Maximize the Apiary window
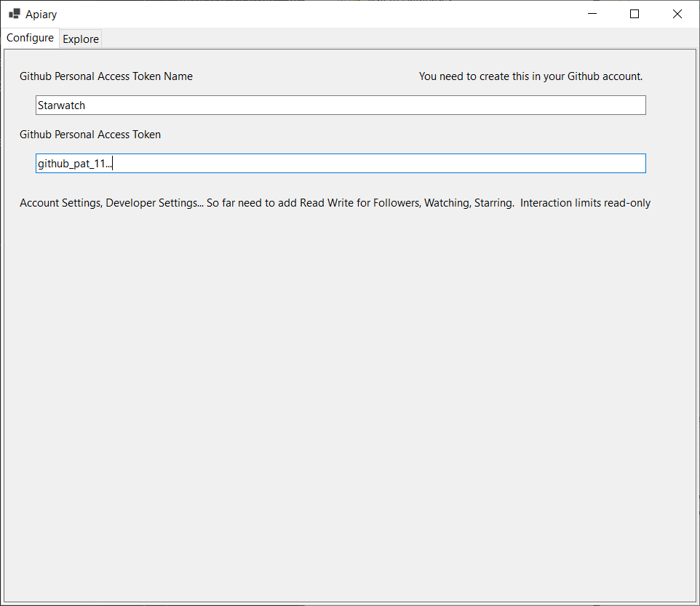 click(634, 14)
